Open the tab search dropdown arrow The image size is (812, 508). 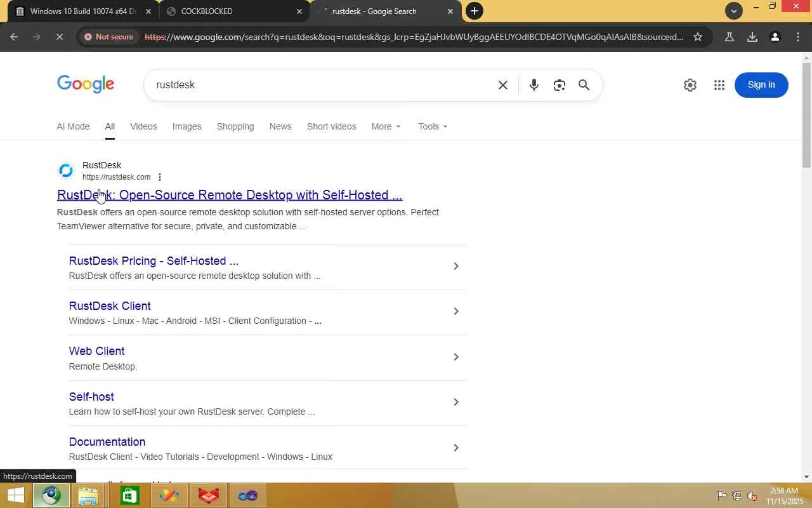734,11
